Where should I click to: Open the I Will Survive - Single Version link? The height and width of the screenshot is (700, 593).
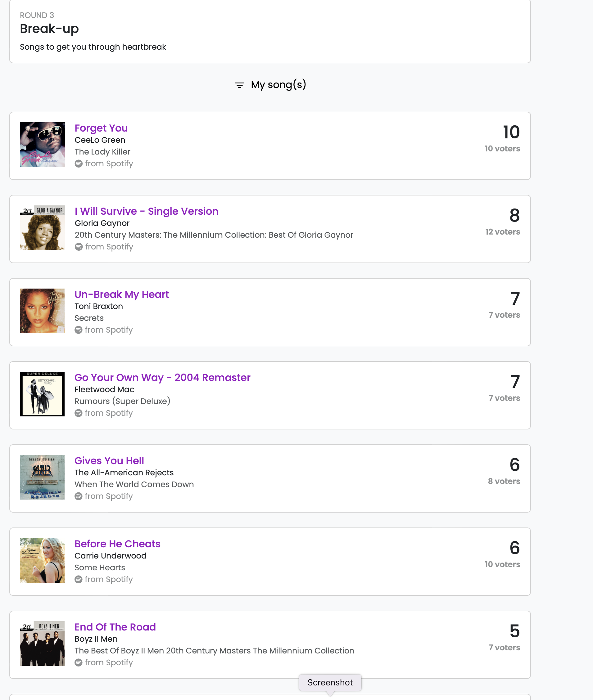click(x=146, y=211)
